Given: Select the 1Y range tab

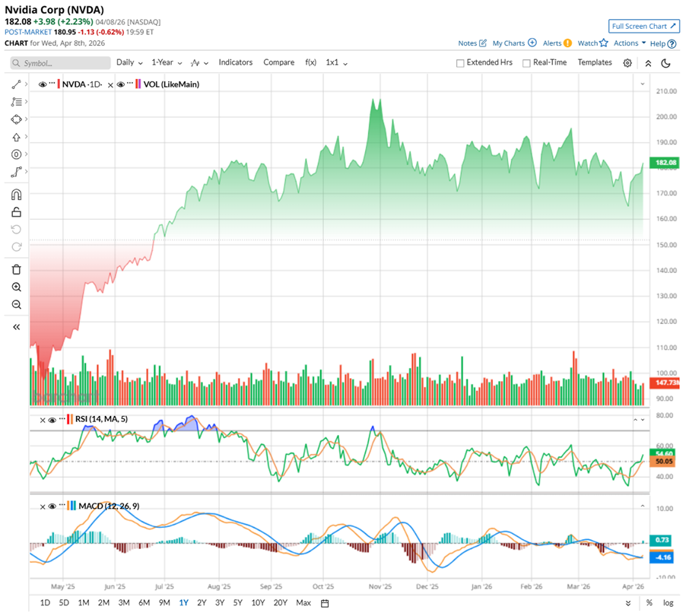Looking at the screenshot, I should point(184,603).
